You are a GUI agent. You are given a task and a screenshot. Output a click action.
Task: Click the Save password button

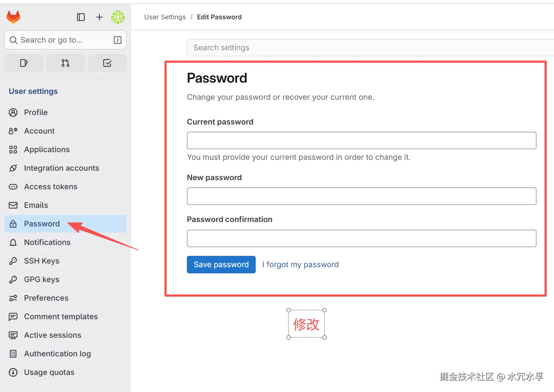coord(221,265)
